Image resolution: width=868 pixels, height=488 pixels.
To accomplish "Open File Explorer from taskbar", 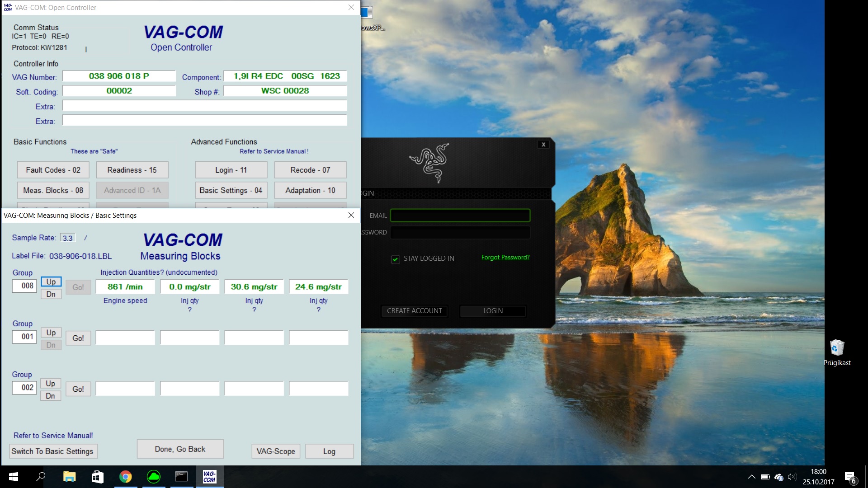I will 69,477.
